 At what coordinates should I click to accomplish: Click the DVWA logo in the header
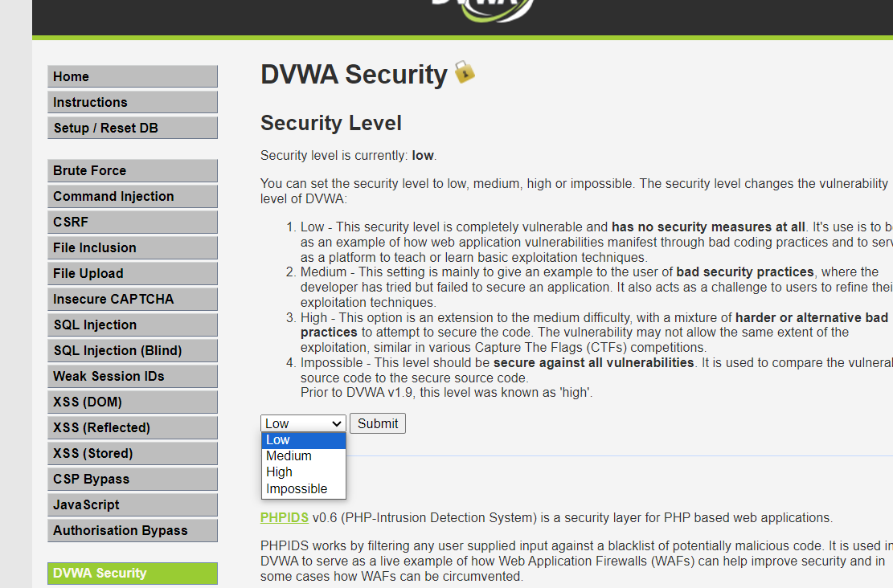tap(483, 10)
